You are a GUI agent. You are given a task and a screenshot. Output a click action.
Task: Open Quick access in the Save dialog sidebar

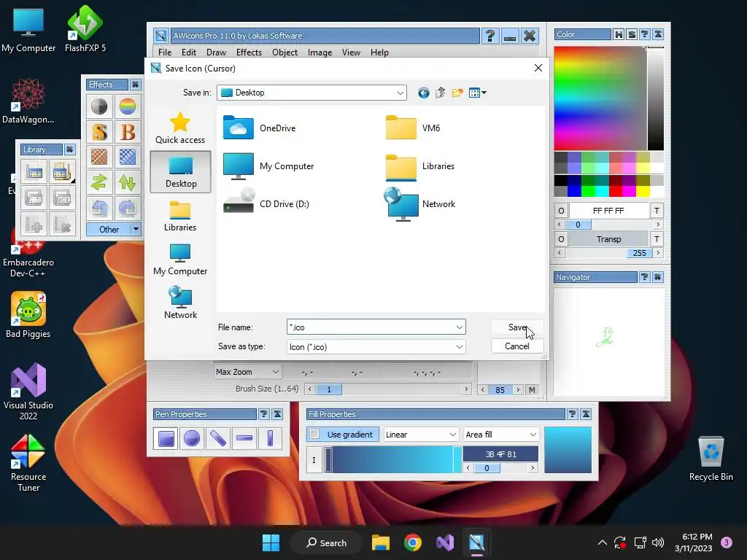(x=180, y=128)
